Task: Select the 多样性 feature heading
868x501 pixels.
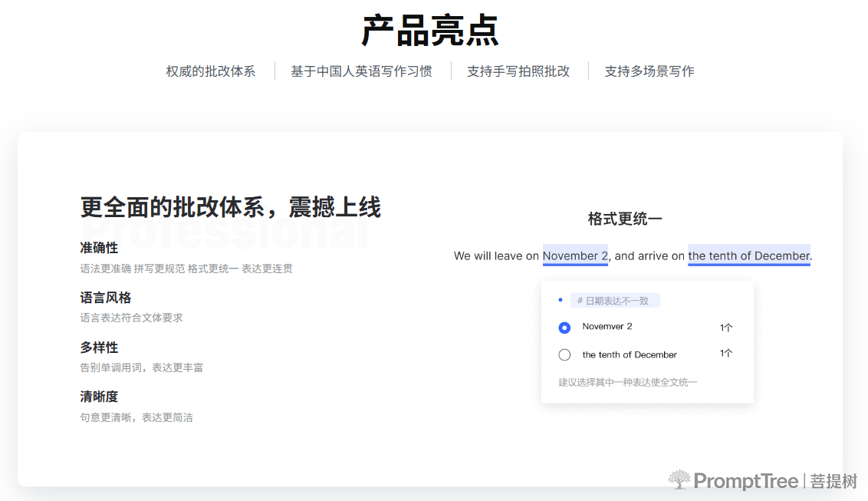Action: click(99, 348)
